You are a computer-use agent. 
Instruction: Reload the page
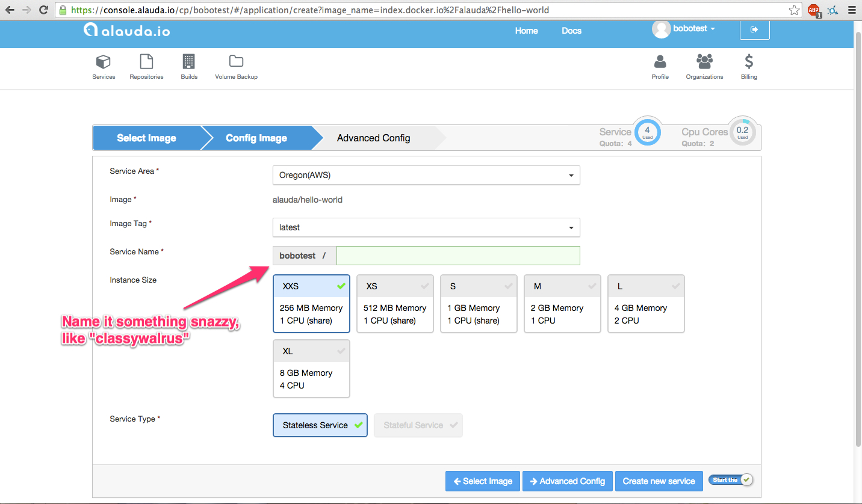click(x=43, y=10)
